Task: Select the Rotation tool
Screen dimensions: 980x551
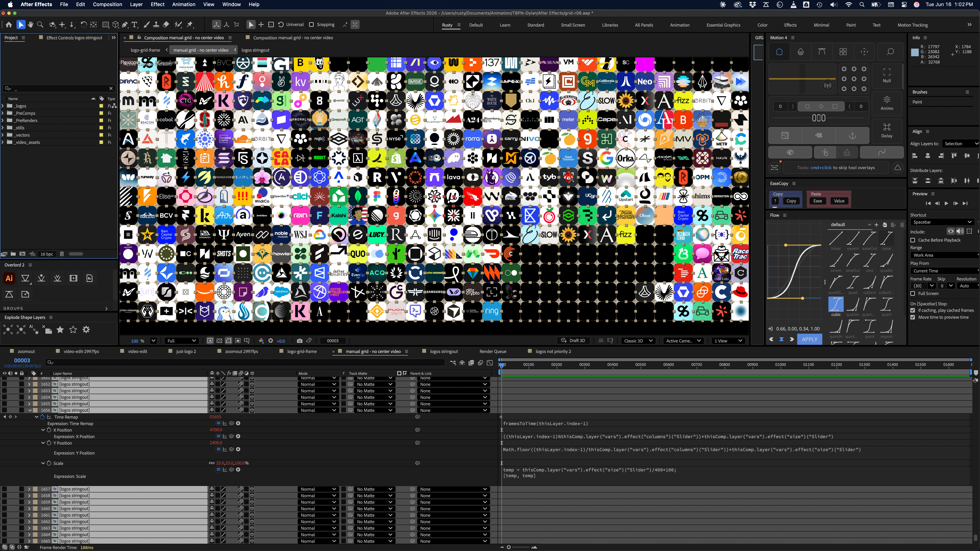Action: pyautogui.click(x=83, y=25)
